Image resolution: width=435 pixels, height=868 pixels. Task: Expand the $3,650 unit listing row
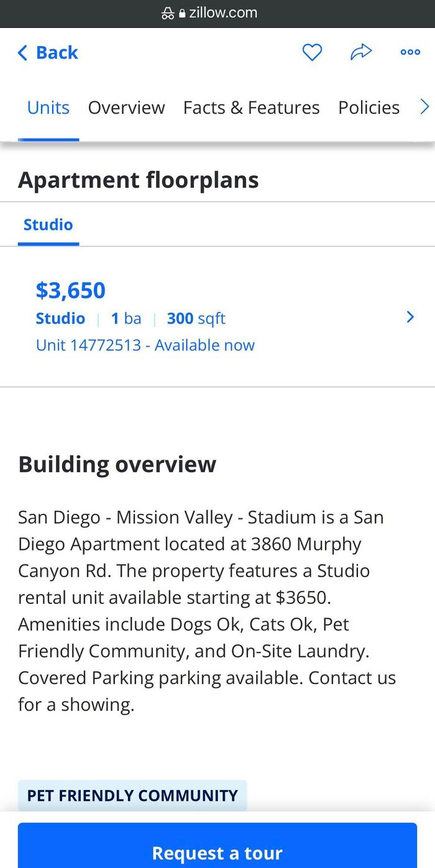[x=70, y=290]
